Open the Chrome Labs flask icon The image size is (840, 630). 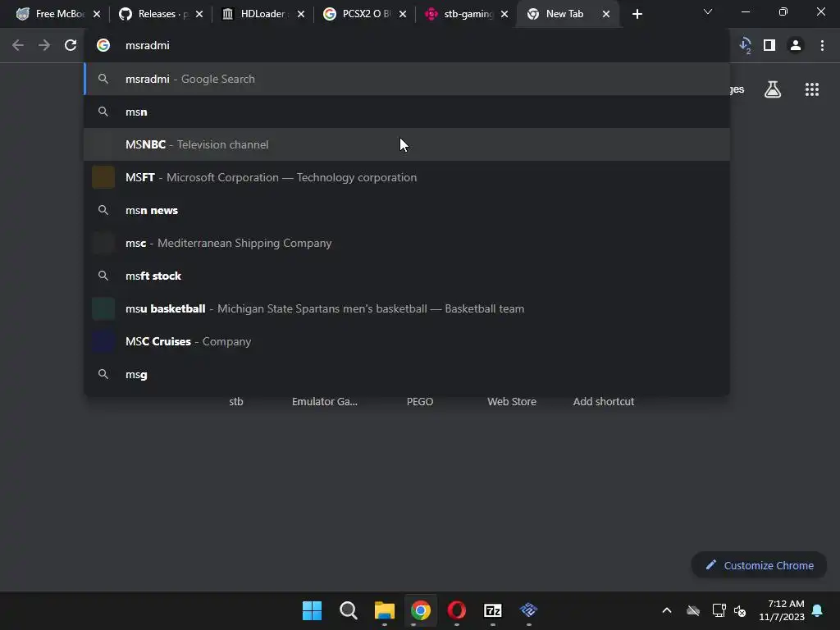tap(772, 89)
